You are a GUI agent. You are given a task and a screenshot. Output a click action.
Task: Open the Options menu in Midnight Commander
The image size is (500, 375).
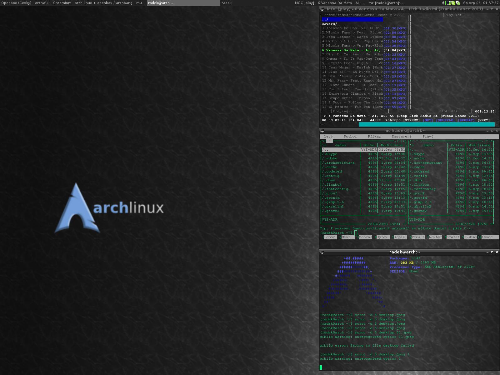401,136
